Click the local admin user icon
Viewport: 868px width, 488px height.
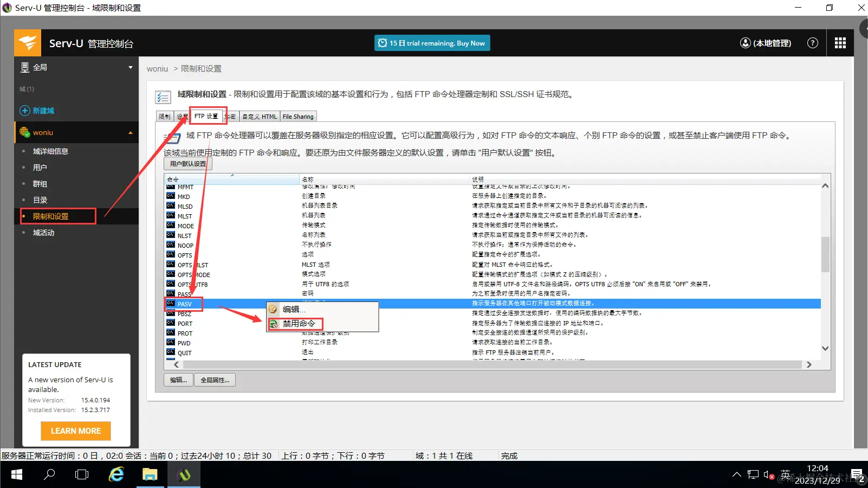click(746, 43)
